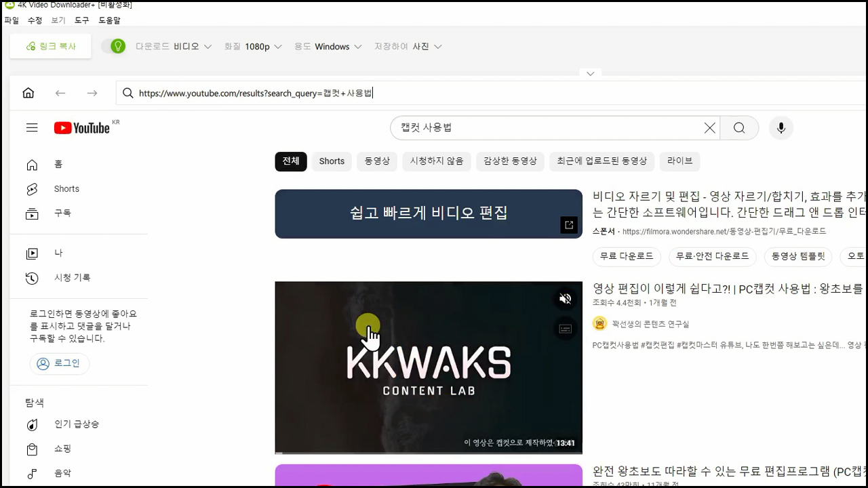Open the 파일 menu
The image size is (868, 488).
click(12, 20)
